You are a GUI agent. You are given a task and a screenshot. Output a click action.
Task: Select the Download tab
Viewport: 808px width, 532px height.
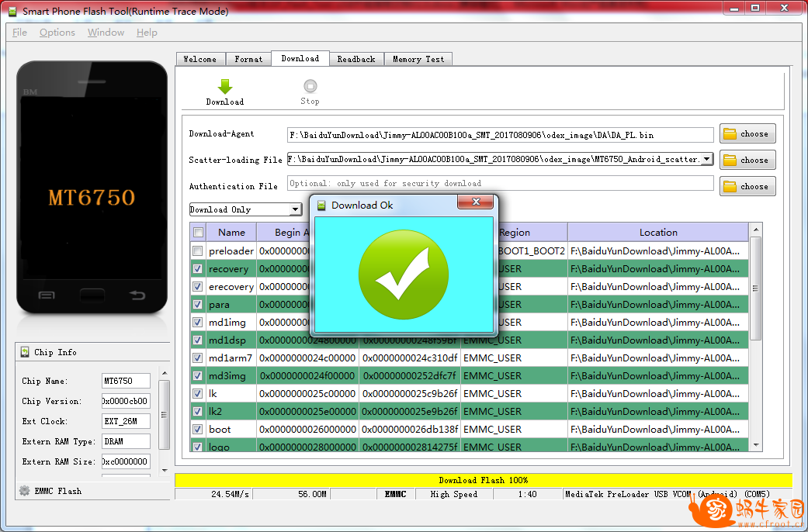(300, 58)
